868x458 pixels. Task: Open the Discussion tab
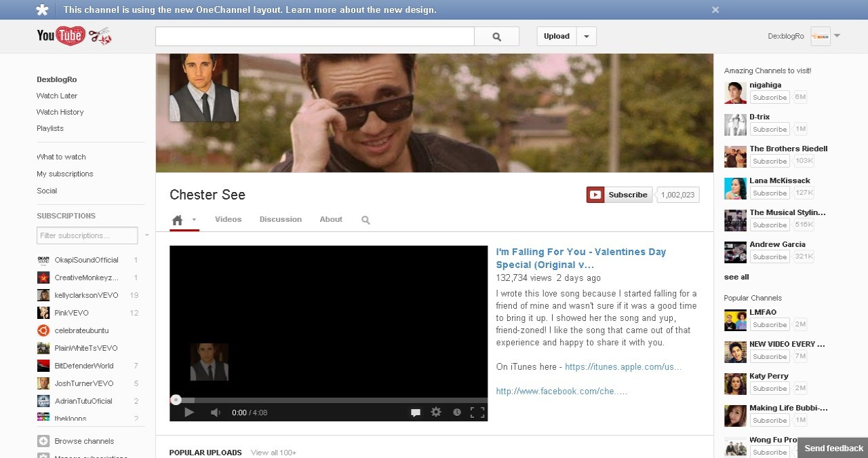(280, 219)
